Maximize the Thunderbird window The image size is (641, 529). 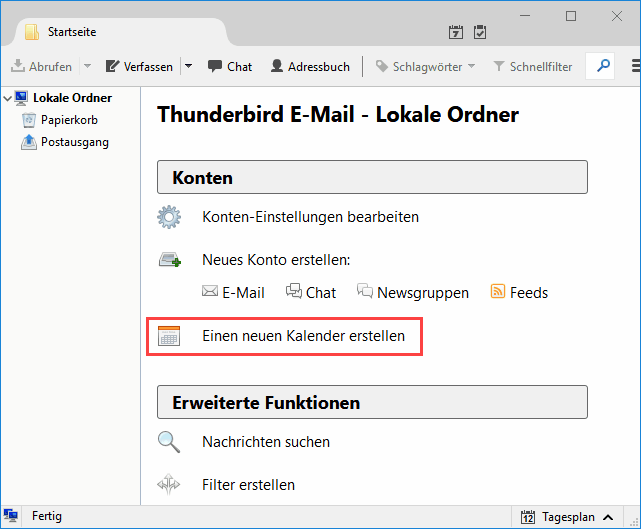tap(571, 16)
